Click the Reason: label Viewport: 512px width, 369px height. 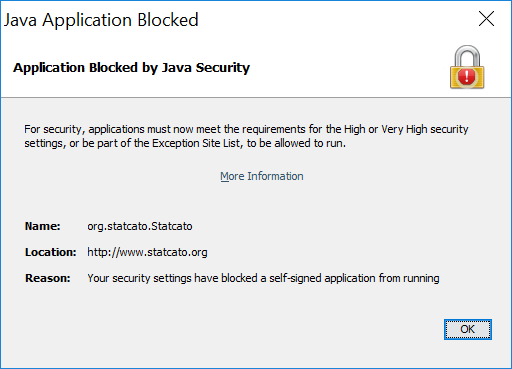[48, 278]
